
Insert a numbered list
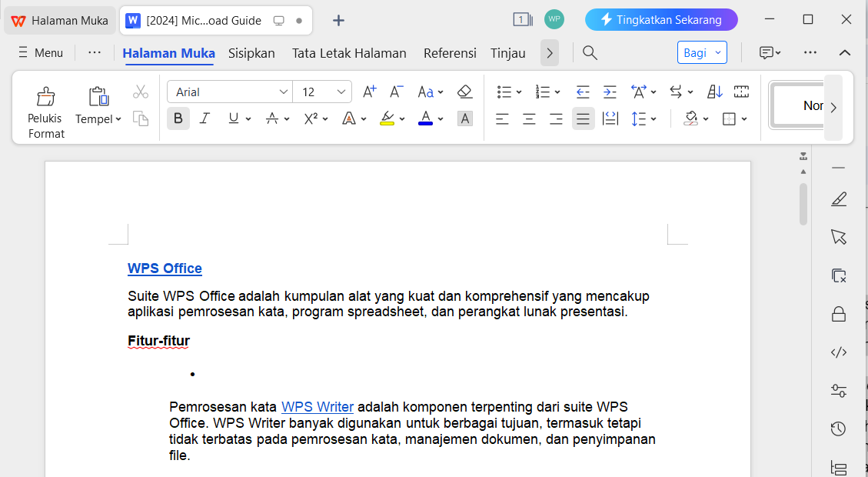[542, 91]
